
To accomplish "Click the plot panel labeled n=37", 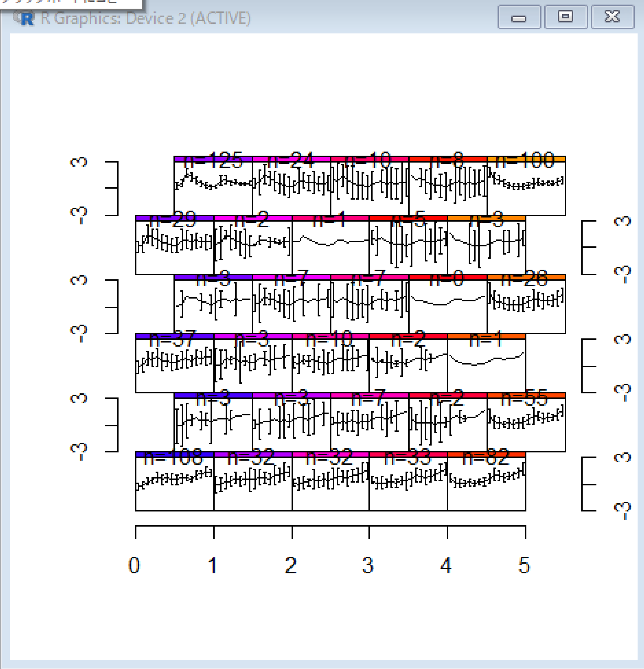I will point(174,365).
